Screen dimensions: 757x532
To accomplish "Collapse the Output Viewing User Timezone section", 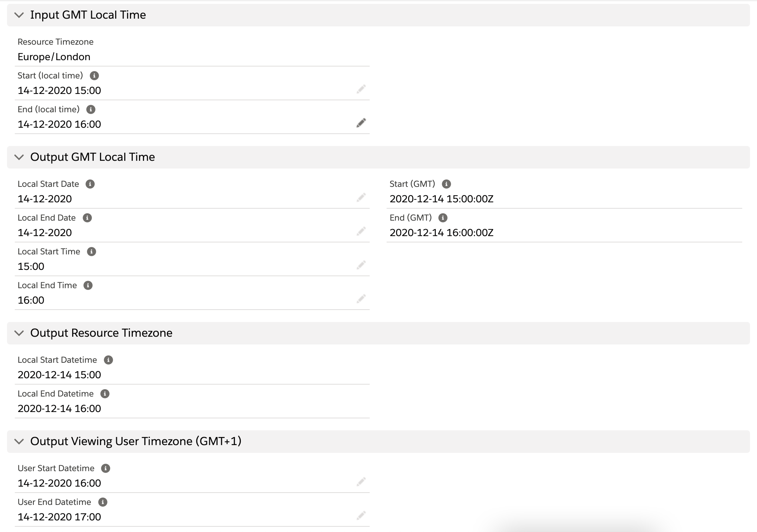I will [19, 441].
